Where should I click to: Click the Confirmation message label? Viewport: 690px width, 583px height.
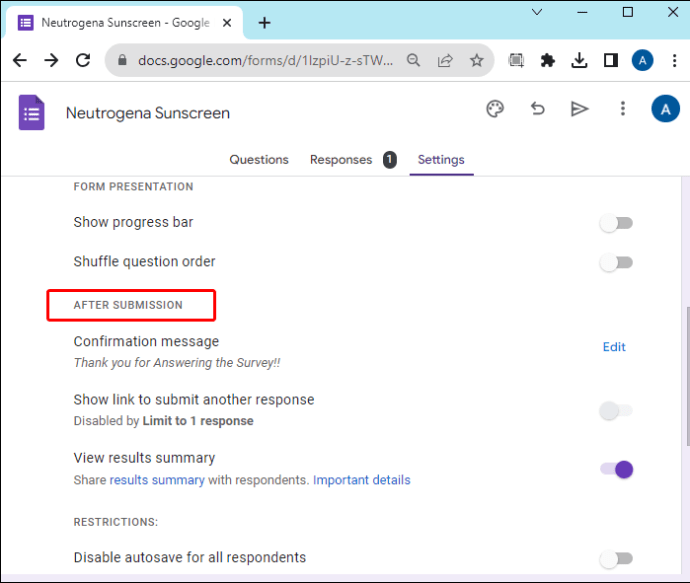pyautogui.click(x=146, y=341)
